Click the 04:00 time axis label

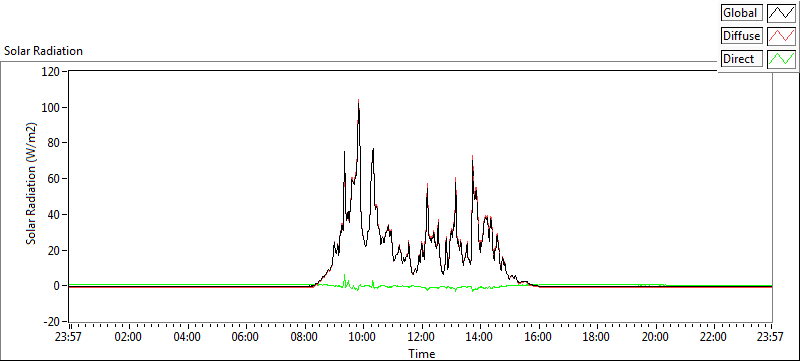(187, 337)
